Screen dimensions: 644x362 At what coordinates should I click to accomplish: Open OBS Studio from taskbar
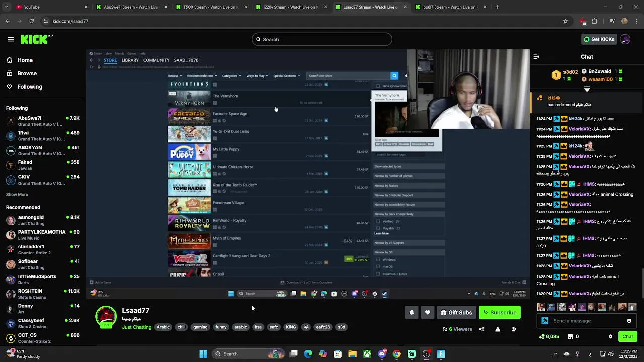click(x=426, y=354)
